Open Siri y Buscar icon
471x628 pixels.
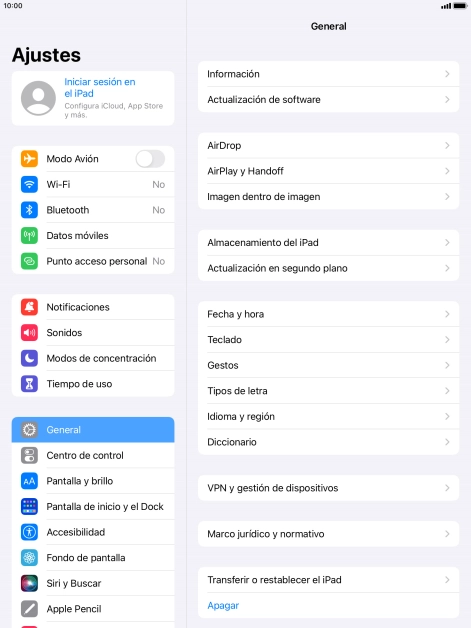click(29, 583)
